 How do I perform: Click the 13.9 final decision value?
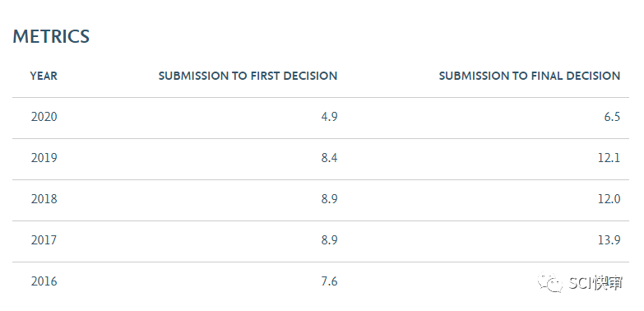(x=609, y=240)
